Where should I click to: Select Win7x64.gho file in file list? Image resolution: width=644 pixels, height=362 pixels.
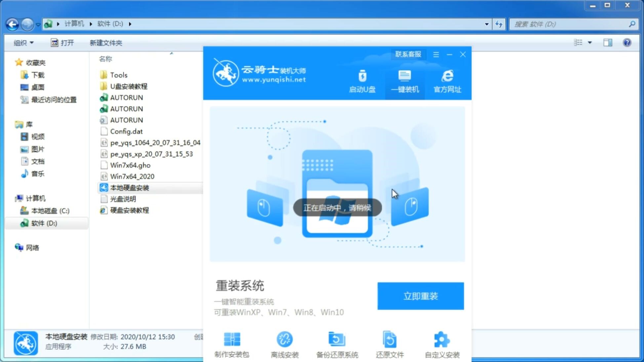click(130, 165)
